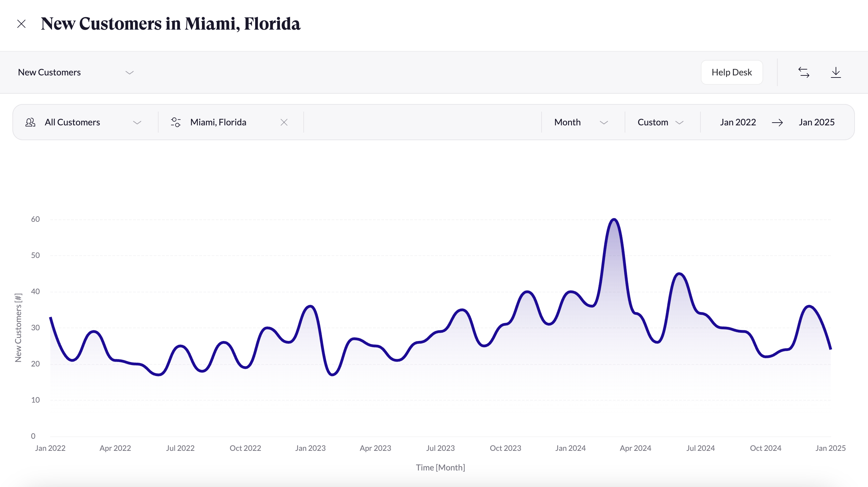Click the Jan 2023 x-axis label
The height and width of the screenshot is (487, 868).
[x=310, y=448]
